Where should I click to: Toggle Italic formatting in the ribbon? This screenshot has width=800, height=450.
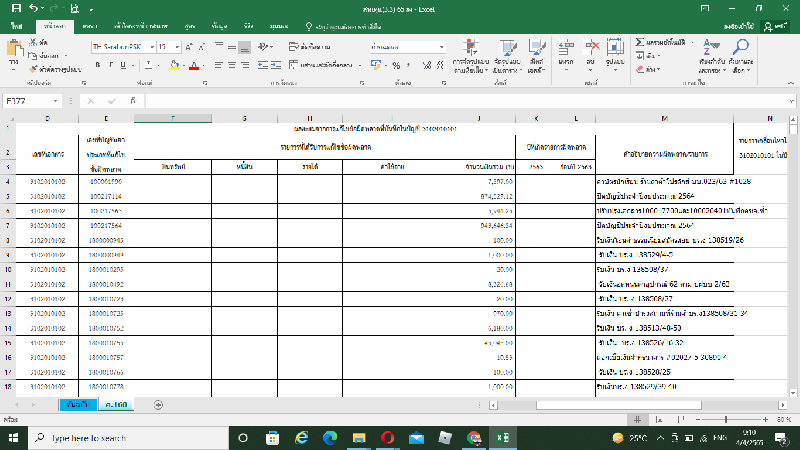click(108, 64)
